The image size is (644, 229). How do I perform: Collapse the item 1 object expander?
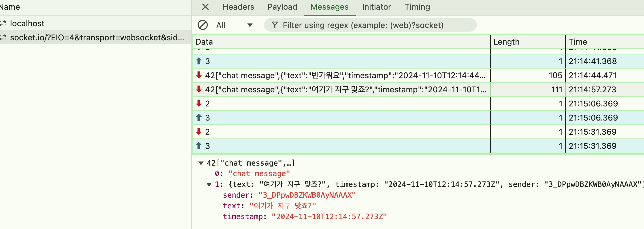(x=209, y=185)
